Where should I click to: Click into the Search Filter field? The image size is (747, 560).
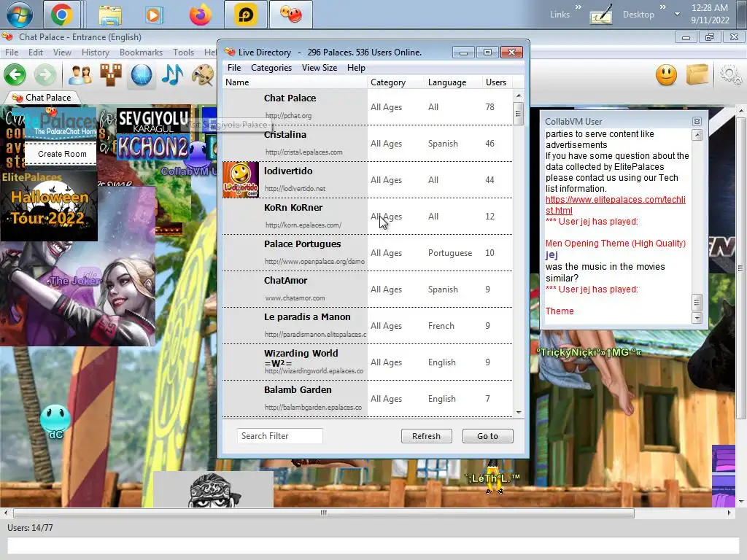(x=279, y=436)
